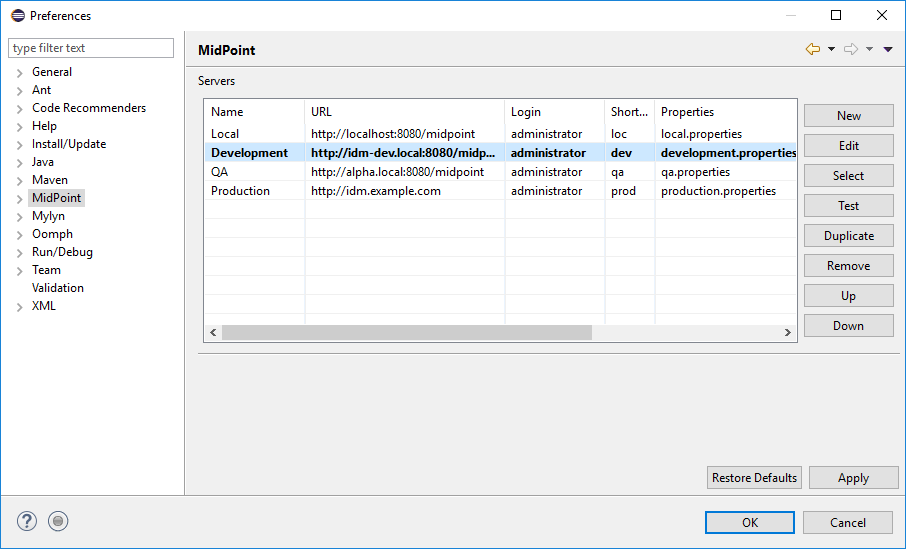Screen dimensions: 906x549
Task: Expand the Install/Update node
Action: point(20,144)
